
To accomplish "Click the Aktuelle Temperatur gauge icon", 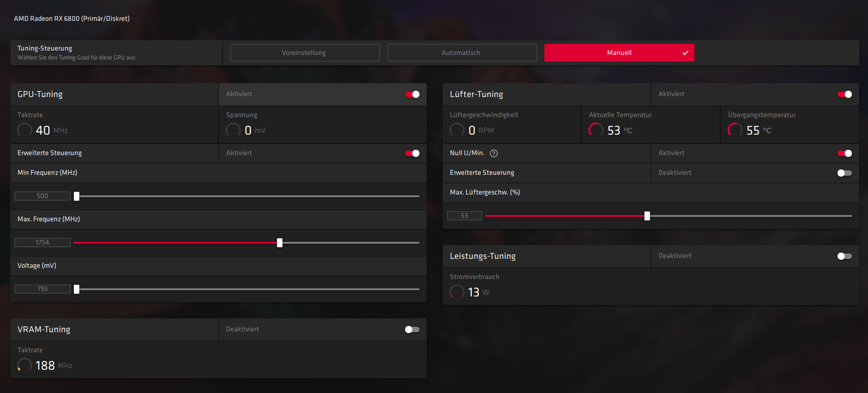I will click(596, 130).
